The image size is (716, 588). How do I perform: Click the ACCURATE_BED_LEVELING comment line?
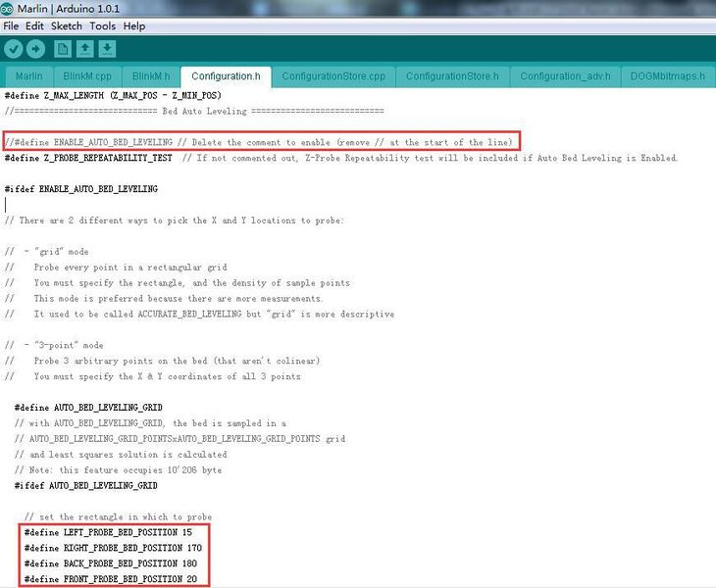[199, 314]
